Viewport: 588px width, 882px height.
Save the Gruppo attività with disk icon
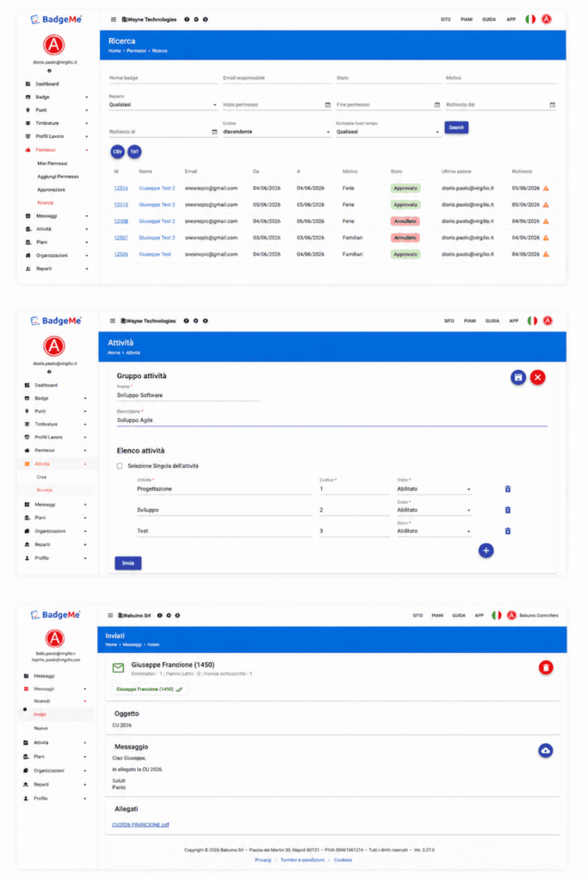tap(518, 377)
